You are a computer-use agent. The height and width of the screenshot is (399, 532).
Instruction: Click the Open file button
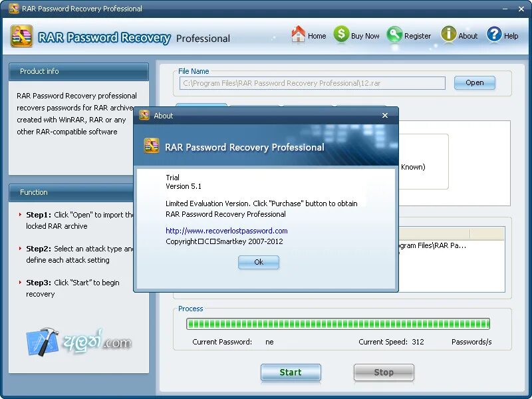pyautogui.click(x=474, y=82)
